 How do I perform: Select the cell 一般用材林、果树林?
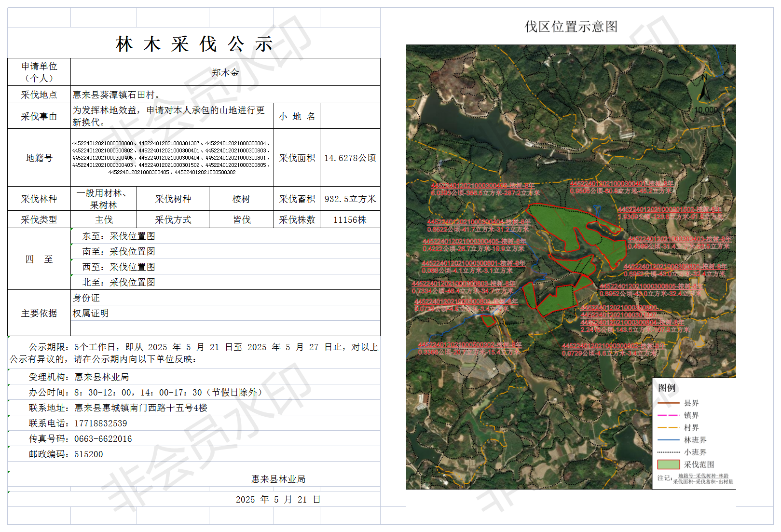coord(104,199)
